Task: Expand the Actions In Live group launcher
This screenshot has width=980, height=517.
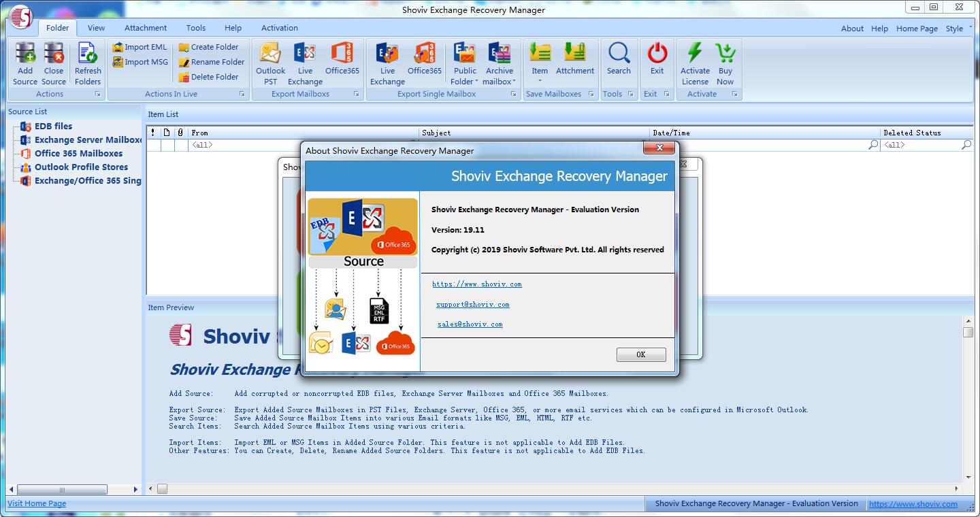Action: [242, 94]
